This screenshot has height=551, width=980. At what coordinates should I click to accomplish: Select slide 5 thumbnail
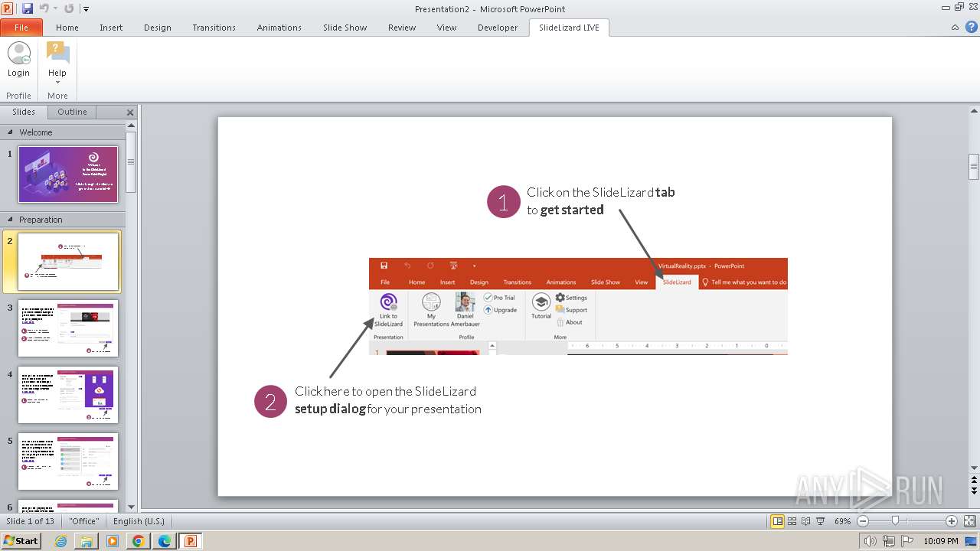68,461
